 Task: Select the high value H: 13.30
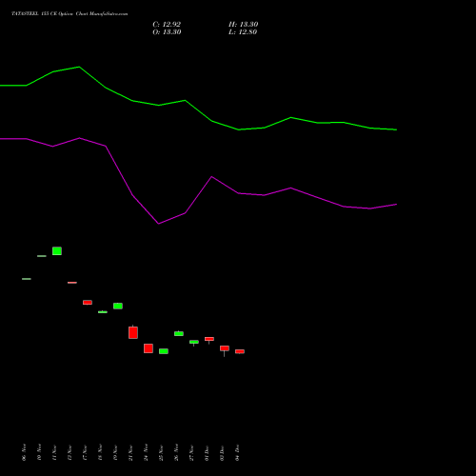pyautogui.click(x=243, y=25)
